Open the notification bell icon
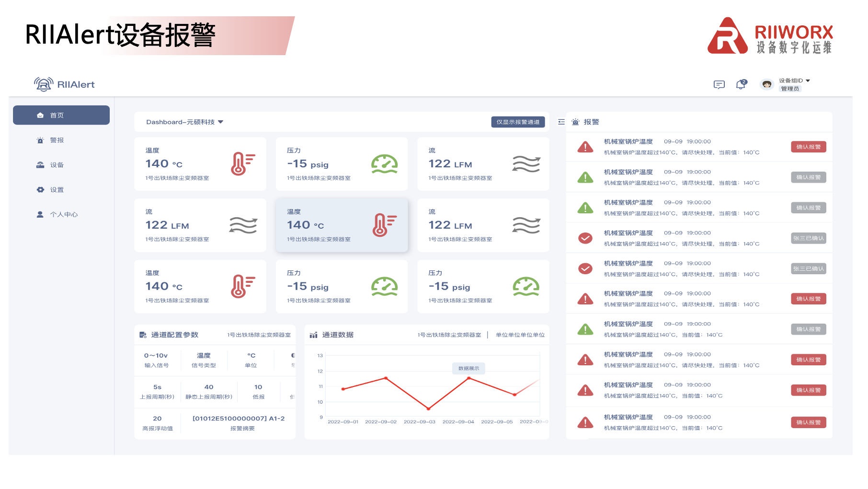The height and width of the screenshot is (489, 868). pyautogui.click(x=741, y=84)
